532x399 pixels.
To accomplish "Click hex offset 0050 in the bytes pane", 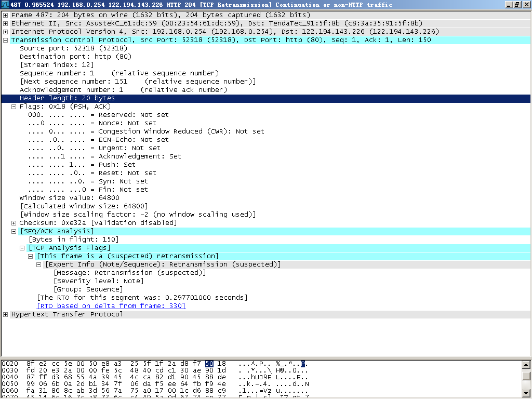I will 10,384.
